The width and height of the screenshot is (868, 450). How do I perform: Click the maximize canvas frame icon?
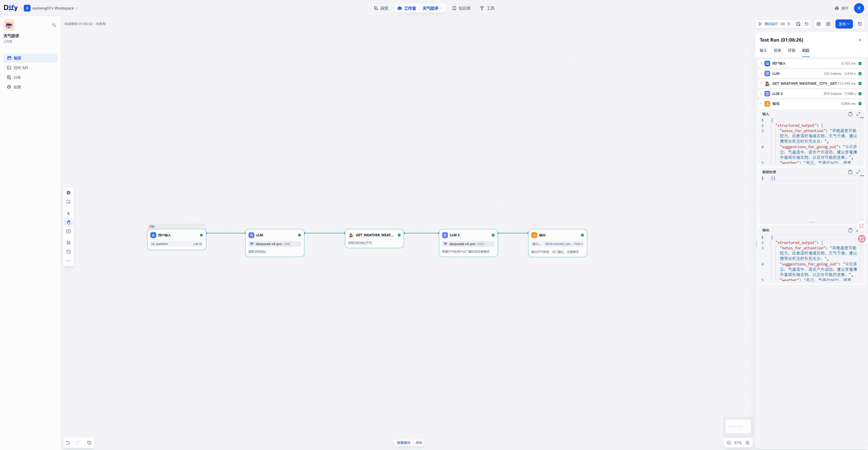click(68, 252)
